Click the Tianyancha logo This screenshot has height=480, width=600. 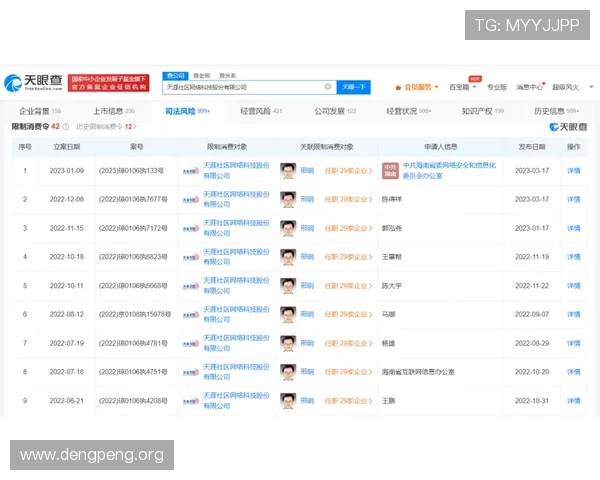coord(33,82)
